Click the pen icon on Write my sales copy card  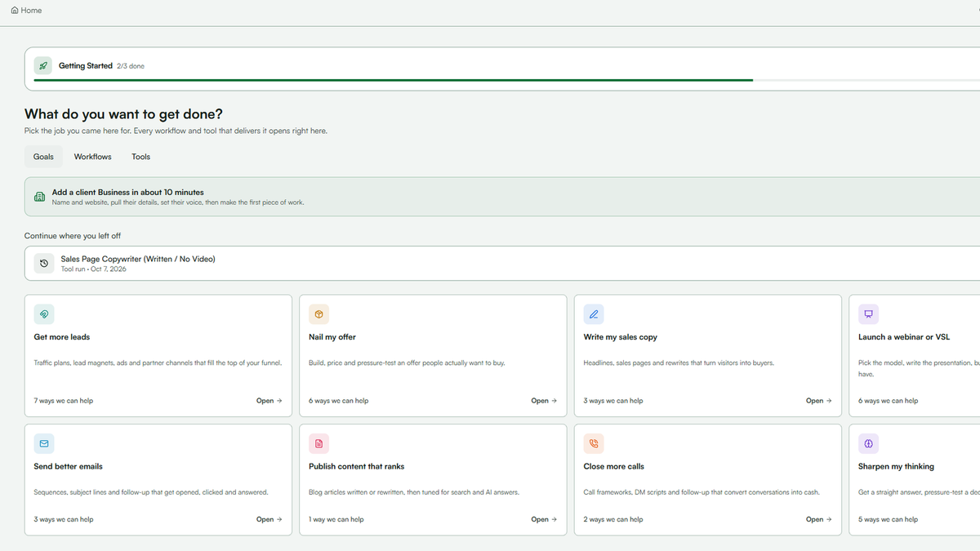(x=594, y=313)
